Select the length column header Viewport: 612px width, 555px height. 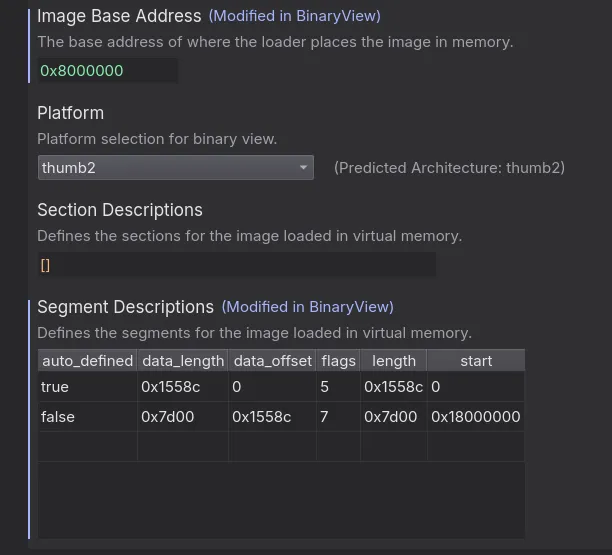pos(394,361)
